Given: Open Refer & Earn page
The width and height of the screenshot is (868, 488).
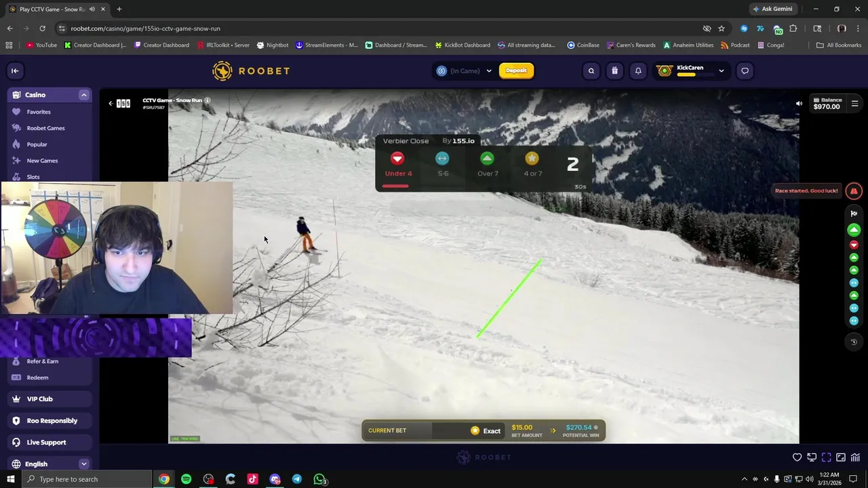Looking at the screenshot, I should 42,361.
